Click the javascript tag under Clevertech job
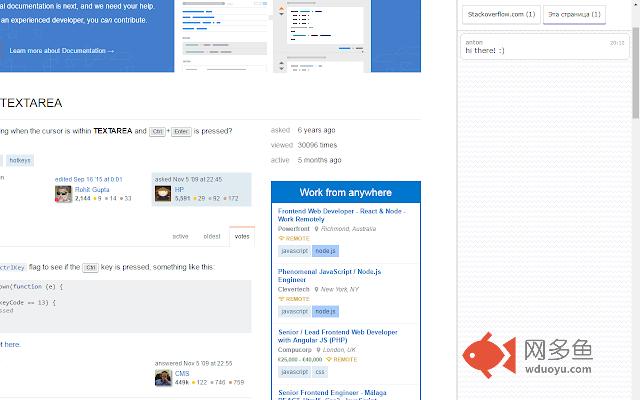 (294, 311)
